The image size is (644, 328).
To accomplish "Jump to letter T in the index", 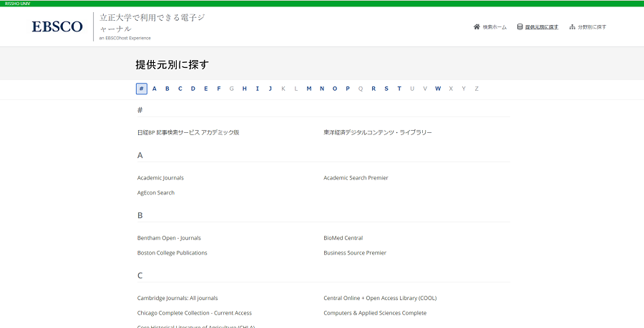I will pos(399,89).
